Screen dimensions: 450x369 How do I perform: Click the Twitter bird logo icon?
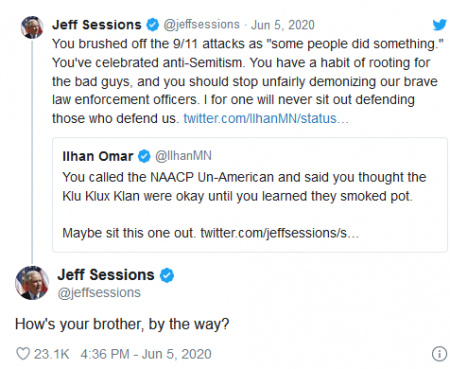[x=439, y=25]
